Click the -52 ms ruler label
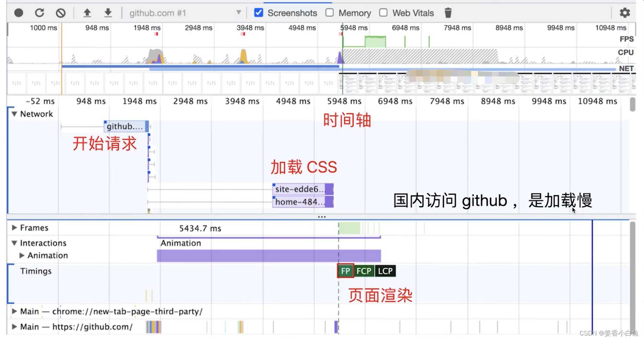The height and width of the screenshot is (340, 644). click(40, 101)
